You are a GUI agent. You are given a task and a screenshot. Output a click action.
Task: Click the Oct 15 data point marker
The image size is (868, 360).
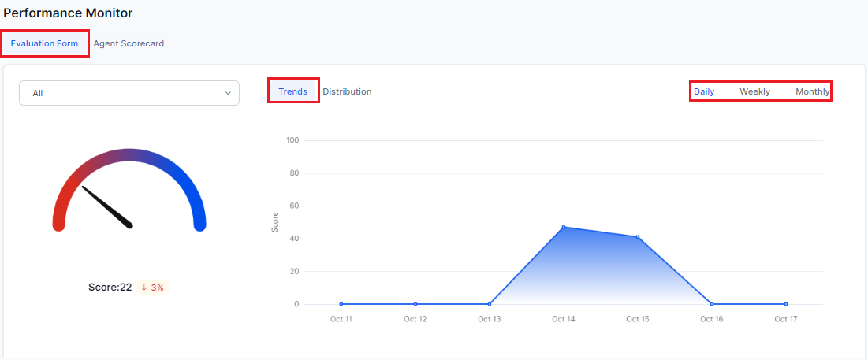pyautogui.click(x=638, y=237)
